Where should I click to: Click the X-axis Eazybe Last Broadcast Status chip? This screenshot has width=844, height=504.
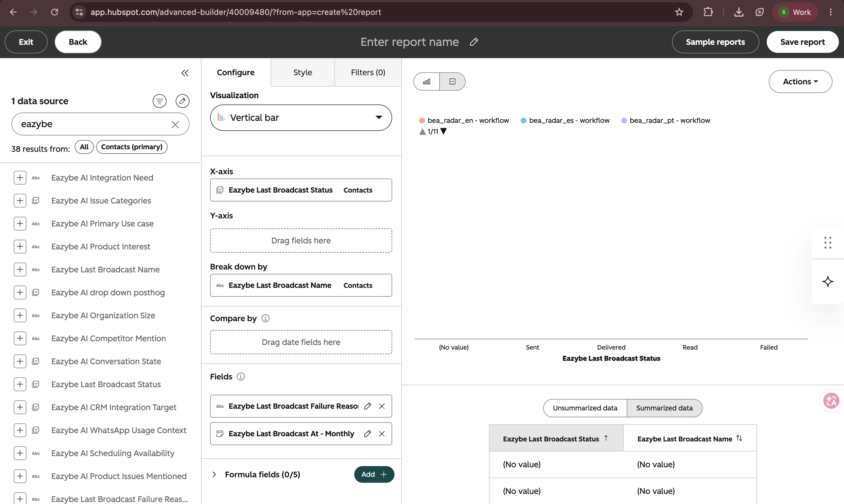tap(301, 190)
